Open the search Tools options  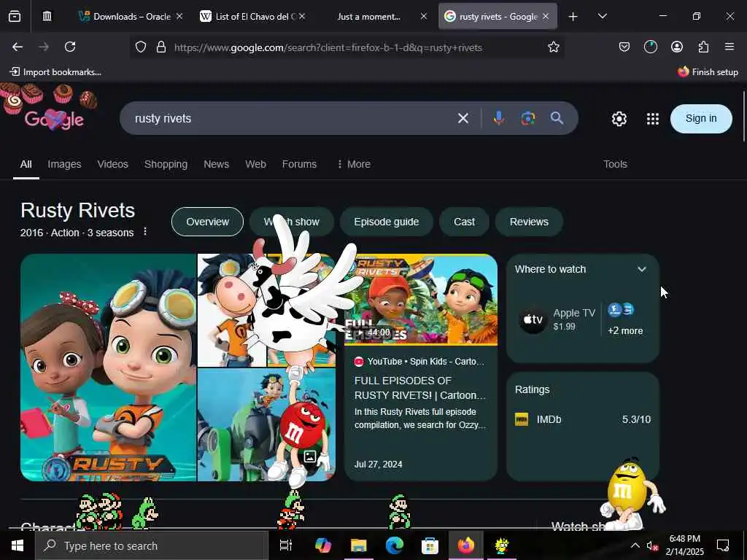coord(615,164)
